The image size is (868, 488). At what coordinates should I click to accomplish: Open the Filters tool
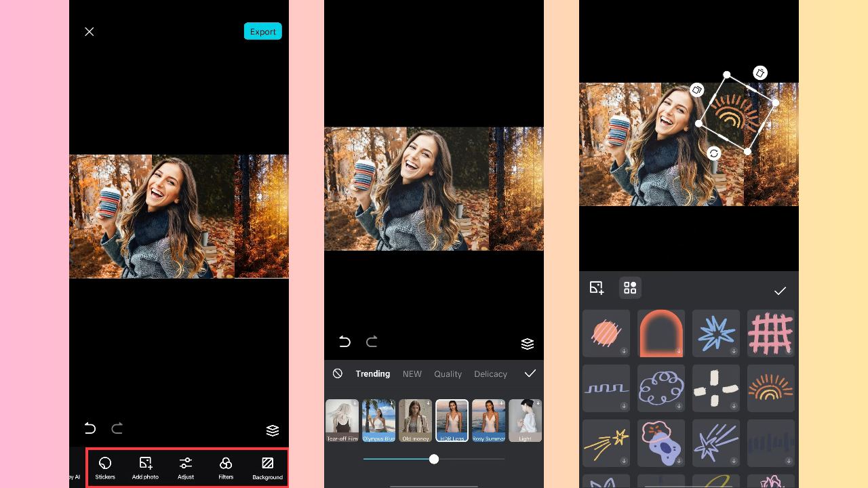(x=225, y=468)
